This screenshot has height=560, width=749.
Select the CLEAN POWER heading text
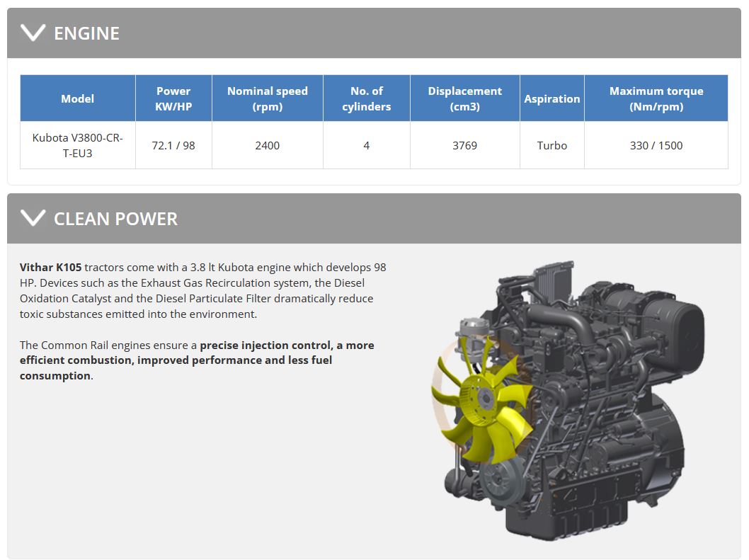[115, 219]
